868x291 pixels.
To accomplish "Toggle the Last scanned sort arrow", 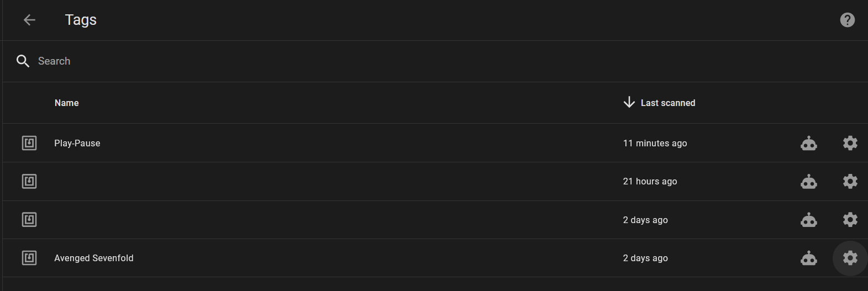I will (629, 102).
